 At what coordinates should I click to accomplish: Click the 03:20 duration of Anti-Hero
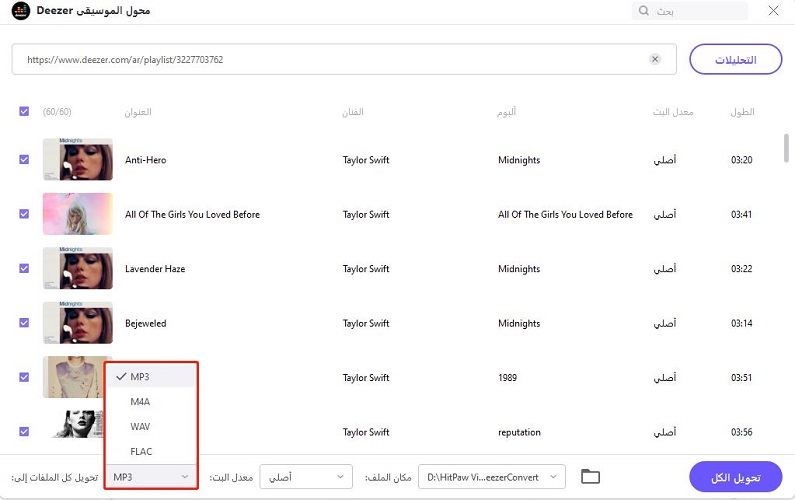[741, 160]
